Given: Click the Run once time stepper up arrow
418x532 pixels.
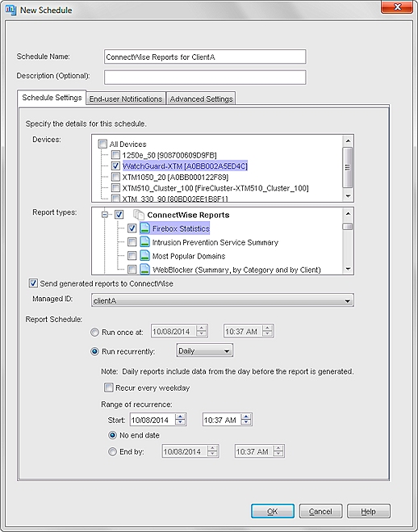Looking at the screenshot, I should click(x=267, y=328).
